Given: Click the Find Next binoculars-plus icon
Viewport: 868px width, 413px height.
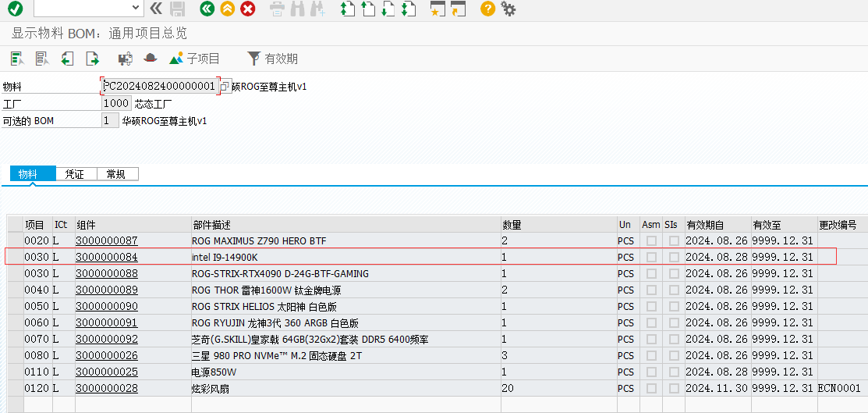Looking at the screenshot, I should 318,9.
